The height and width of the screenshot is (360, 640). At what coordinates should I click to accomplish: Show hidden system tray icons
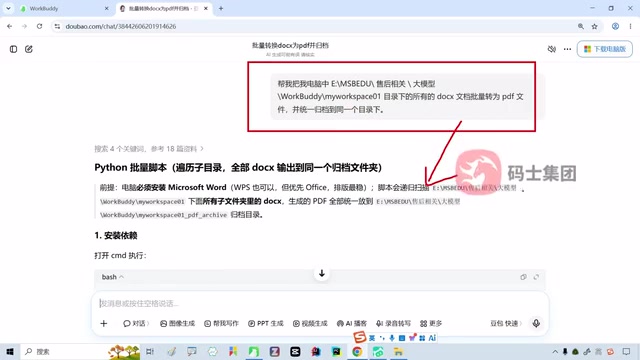pyautogui.click(x=555, y=351)
